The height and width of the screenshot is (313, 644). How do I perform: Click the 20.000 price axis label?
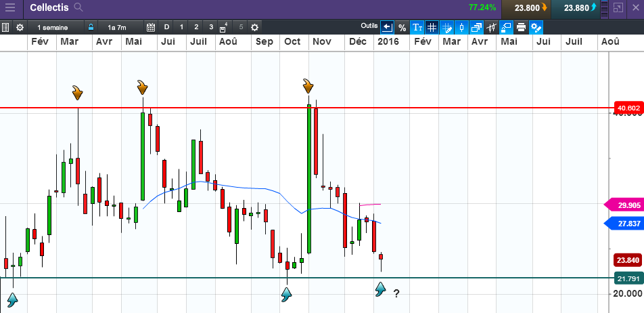[x=628, y=293]
